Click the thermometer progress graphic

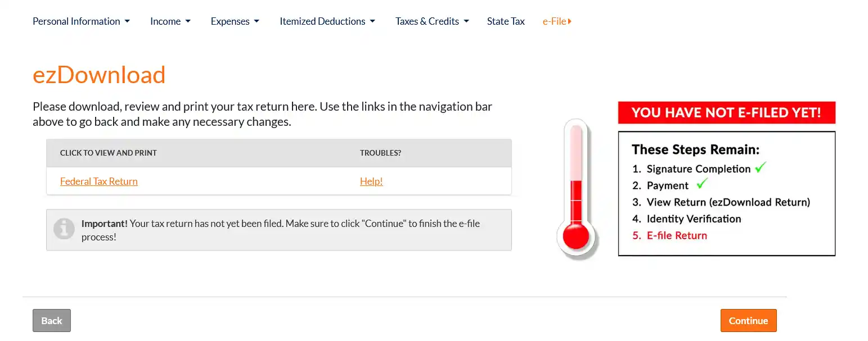575,188
